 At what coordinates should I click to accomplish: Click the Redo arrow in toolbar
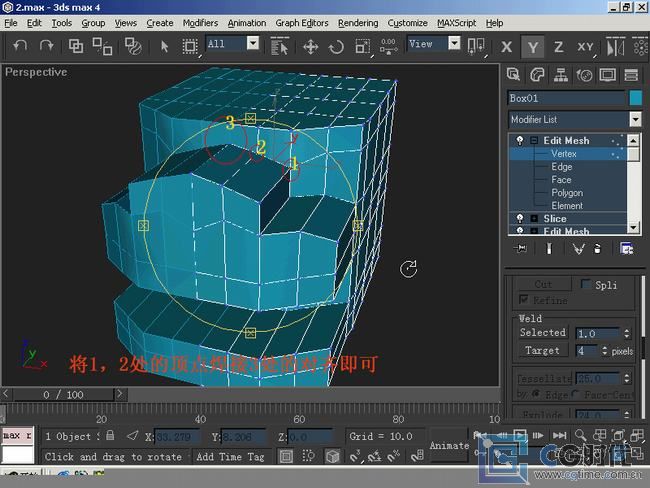point(46,46)
